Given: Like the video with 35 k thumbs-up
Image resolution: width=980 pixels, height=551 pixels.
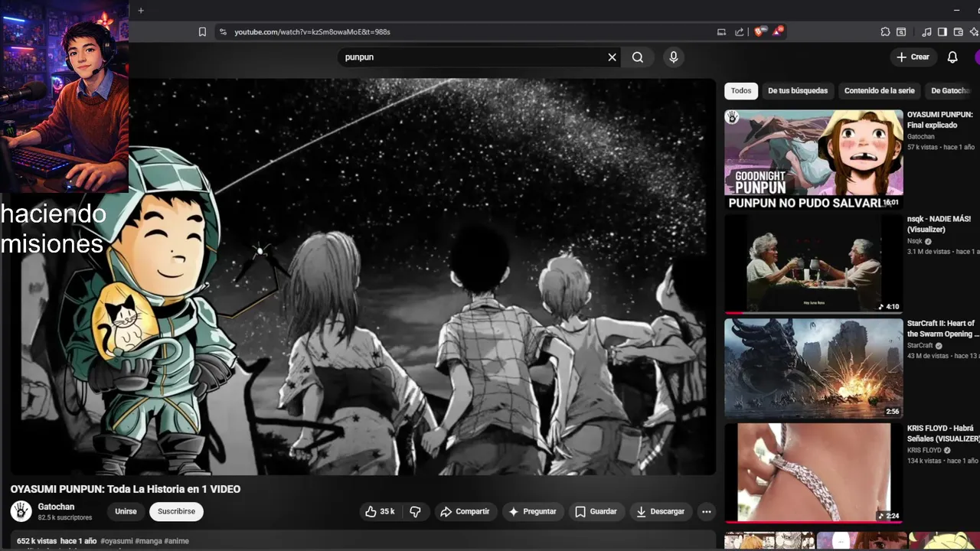Looking at the screenshot, I should tap(380, 511).
